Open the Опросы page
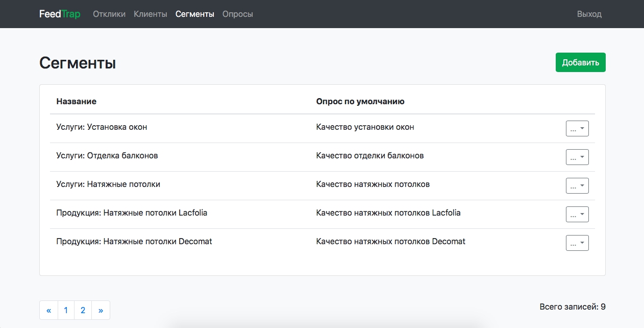Image resolution: width=644 pixels, height=328 pixels. click(x=238, y=14)
